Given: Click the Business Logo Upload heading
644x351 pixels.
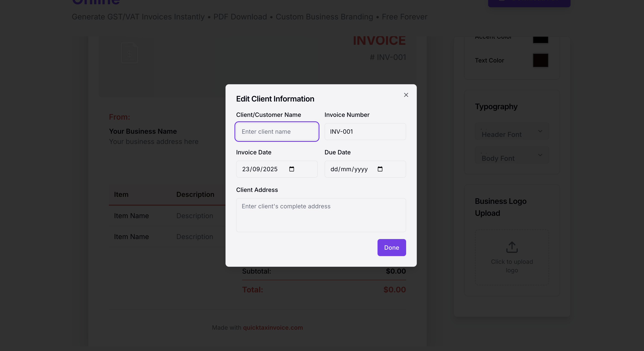Looking at the screenshot, I should pyautogui.click(x=501, y=207).
